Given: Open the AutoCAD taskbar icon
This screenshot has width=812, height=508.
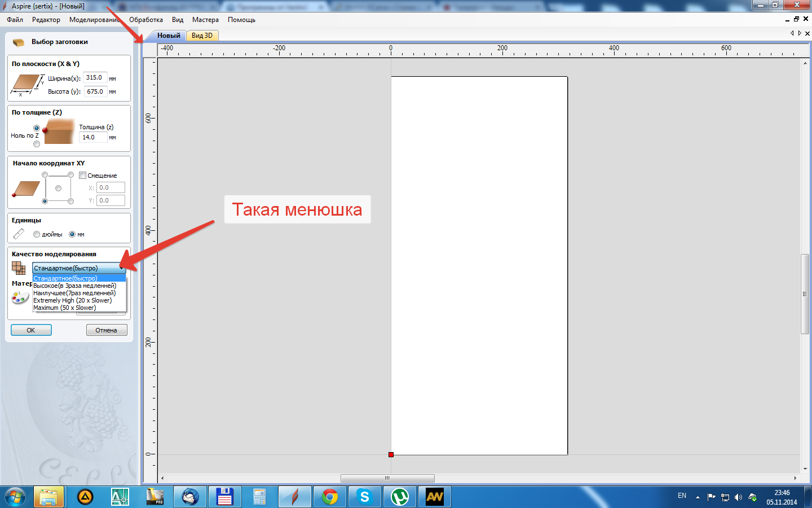Looking at the screenshot, I should [x=120, y=497].
